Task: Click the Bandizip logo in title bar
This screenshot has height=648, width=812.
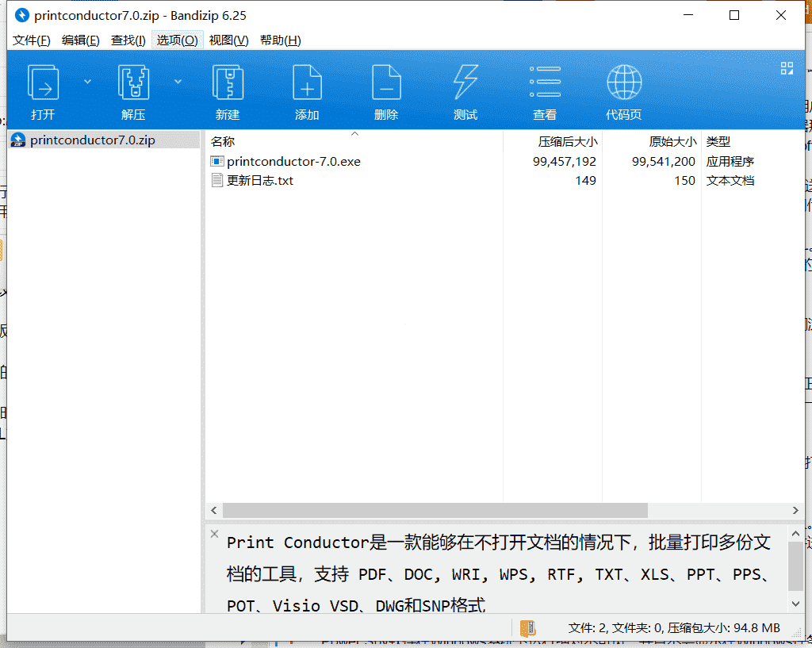Action: click(21, 16)
